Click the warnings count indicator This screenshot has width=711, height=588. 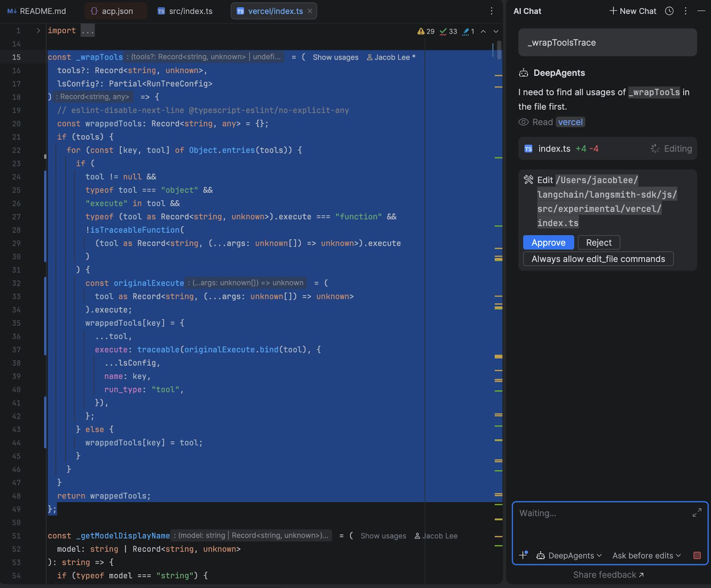(x=426, y=32)
